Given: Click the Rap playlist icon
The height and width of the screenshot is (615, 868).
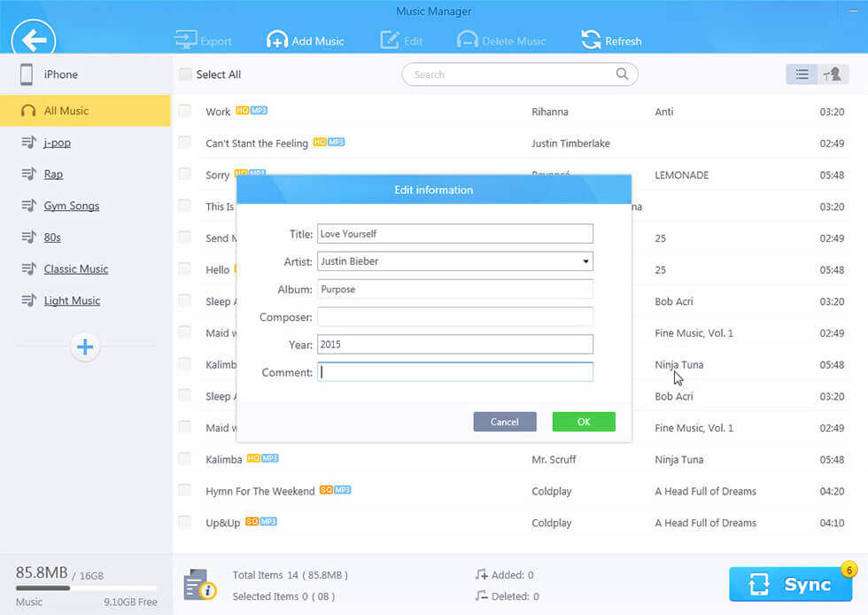Looking at the screenshot, I should click(x=28, y=174).
